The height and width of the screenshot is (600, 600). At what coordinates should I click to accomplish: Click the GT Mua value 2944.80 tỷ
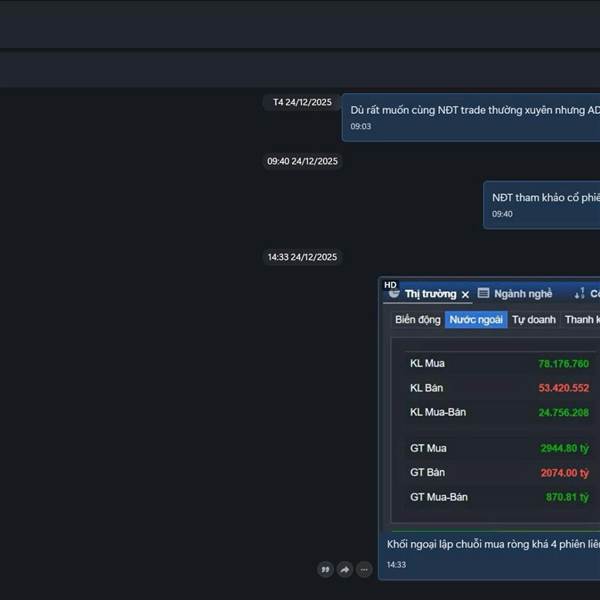564,448
